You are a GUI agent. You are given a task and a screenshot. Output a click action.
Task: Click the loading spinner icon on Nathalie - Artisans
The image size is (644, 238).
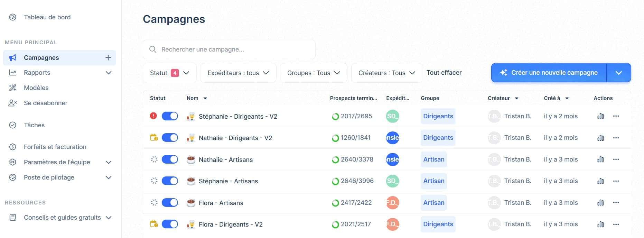154,159
